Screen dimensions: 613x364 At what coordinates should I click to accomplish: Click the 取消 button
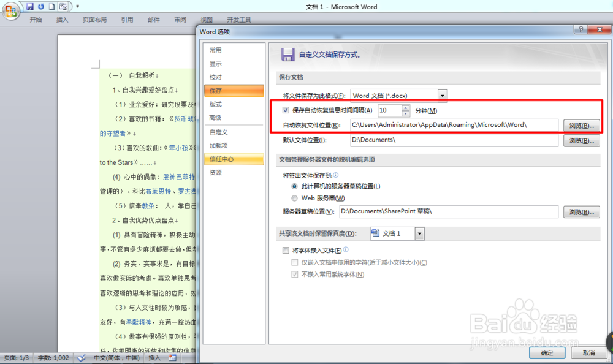click(588, 352)
